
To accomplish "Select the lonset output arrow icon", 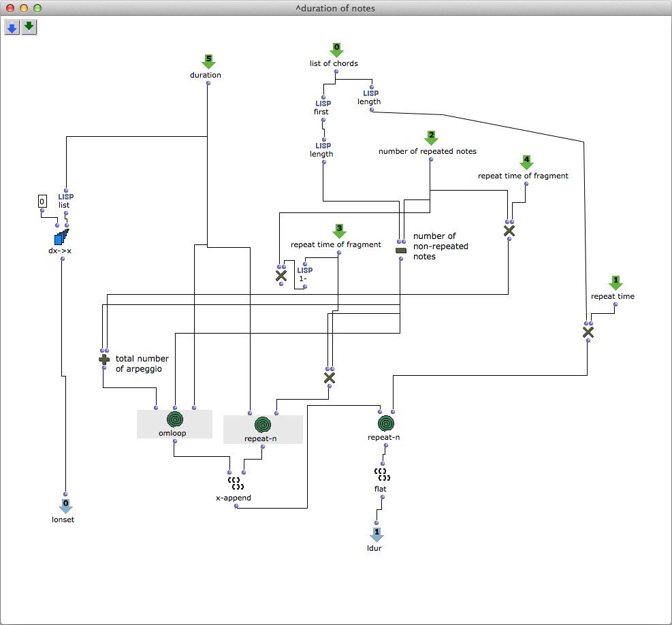I will point(65,506).
